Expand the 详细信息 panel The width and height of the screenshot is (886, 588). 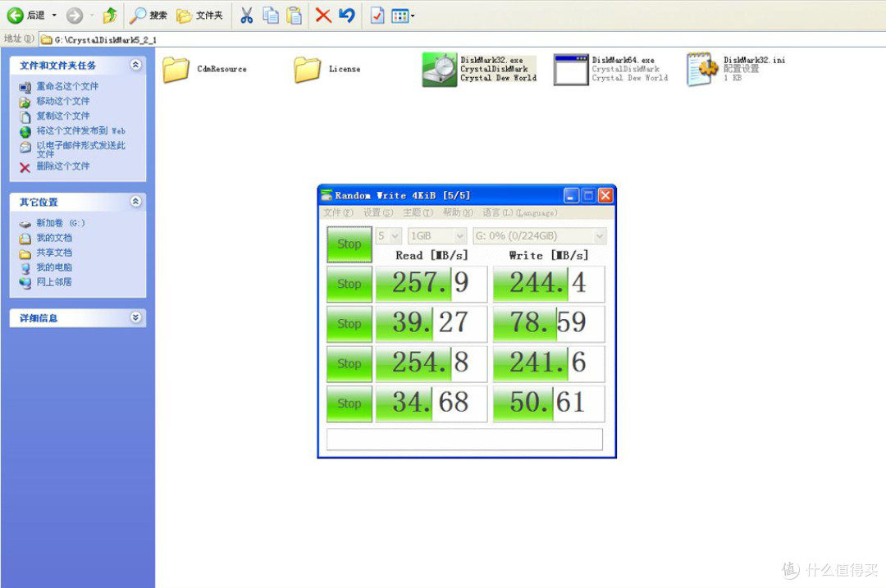click(x=135, y=317)
